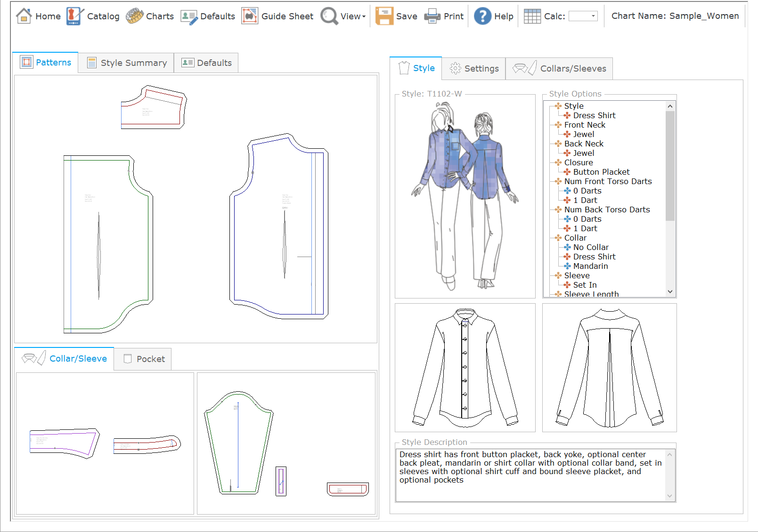This screenshot has width=758, height=532.
Task: Open Help question mark icon
Action: click(482, 16)
